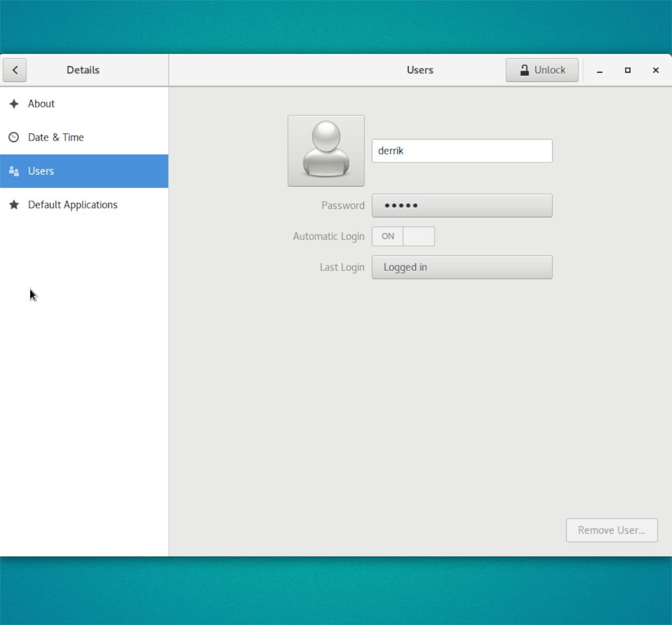Click the people icon on the Users sidebar entry

13,171
